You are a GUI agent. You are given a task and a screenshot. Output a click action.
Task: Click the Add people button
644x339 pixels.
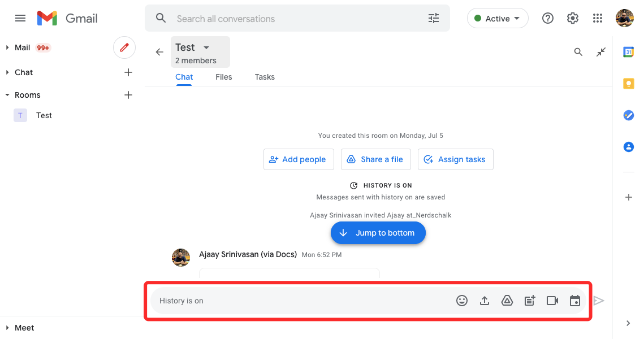click(x=299, y=159)
